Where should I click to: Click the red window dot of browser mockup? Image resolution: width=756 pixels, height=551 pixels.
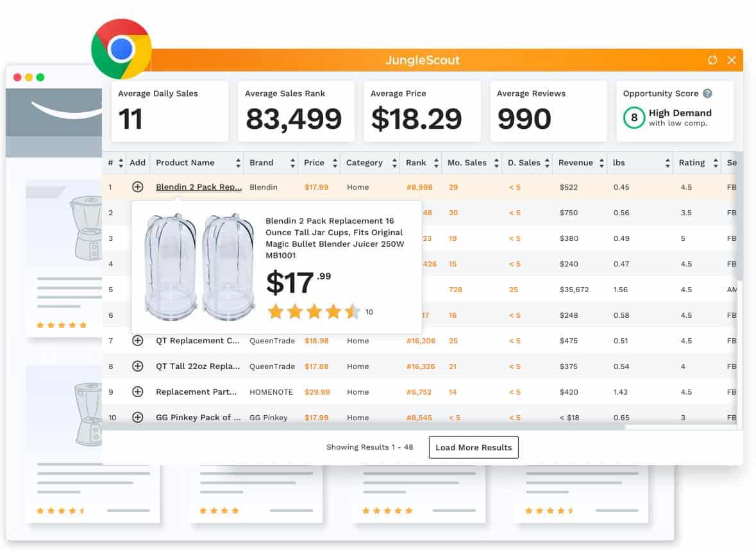coord(17,77)
